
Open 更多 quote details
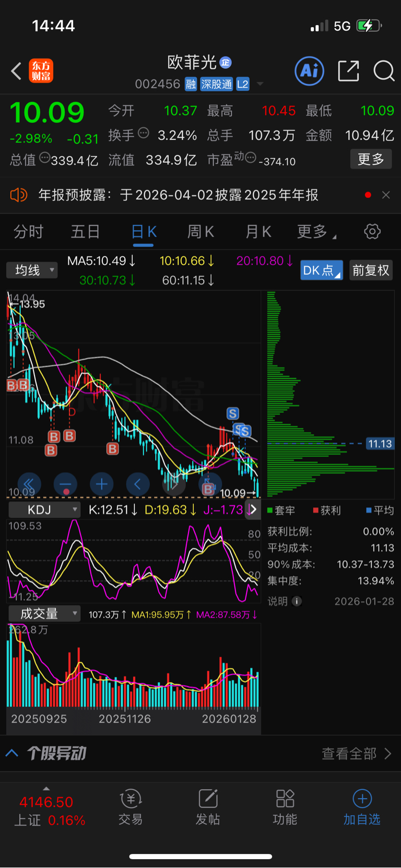[371, 159]
